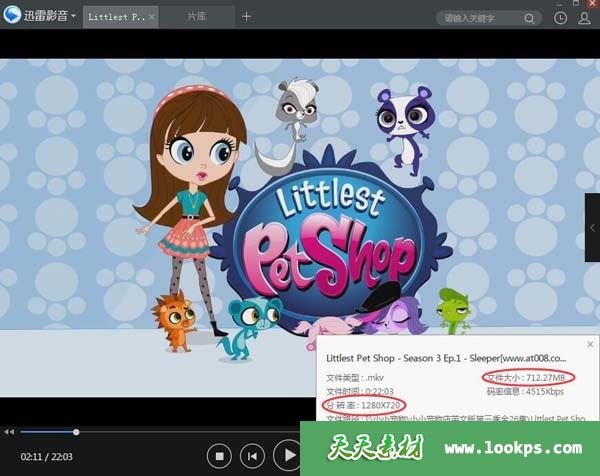600x476 pixels.
Task: Switch to the Littlest P.. video tab
Action: (x=115, y=17)
